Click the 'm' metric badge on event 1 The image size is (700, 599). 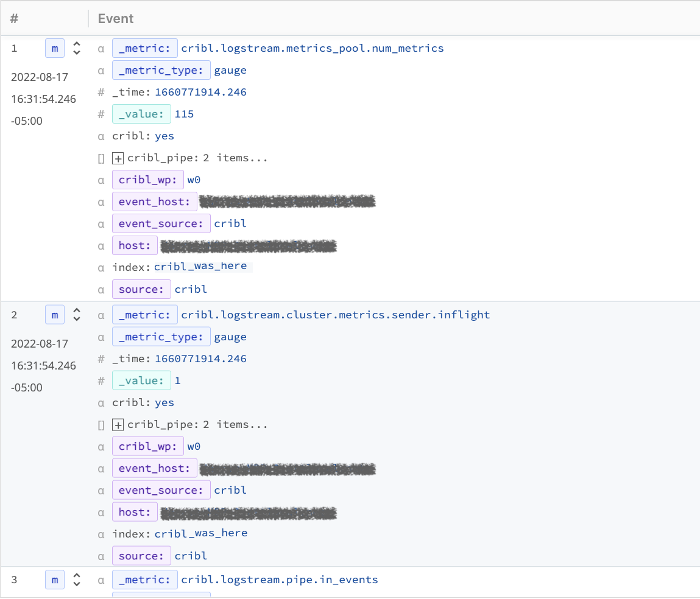pyautogui.click(x=54, y=49)
